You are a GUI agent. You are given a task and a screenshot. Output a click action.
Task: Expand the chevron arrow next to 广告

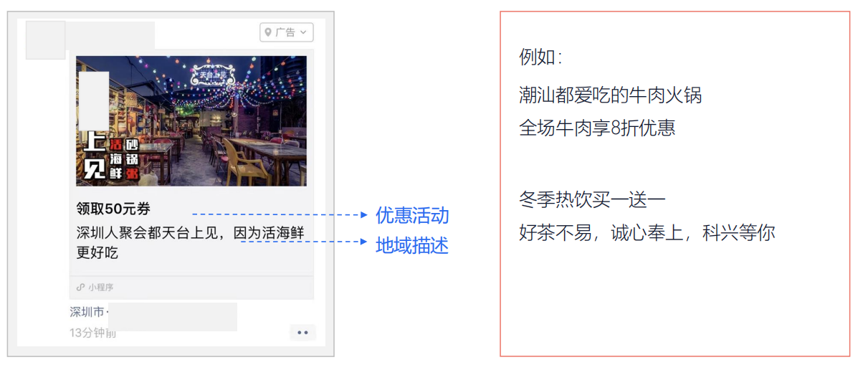pos(304,32)
